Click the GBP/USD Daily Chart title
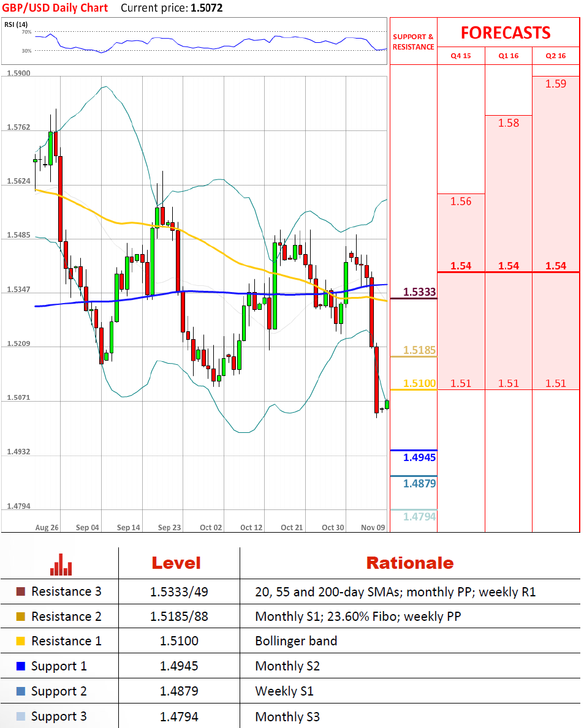Image resolution: width=584 pixels, height=728 pixels. point(55,8)
